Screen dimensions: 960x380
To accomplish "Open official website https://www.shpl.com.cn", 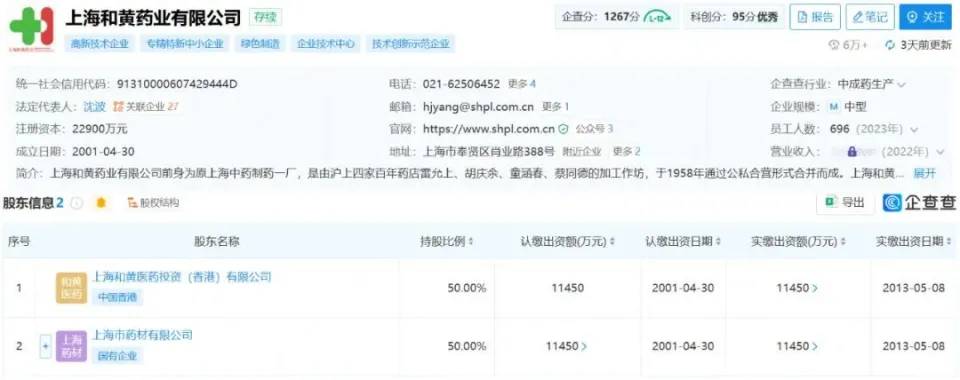I will point(489,129).
